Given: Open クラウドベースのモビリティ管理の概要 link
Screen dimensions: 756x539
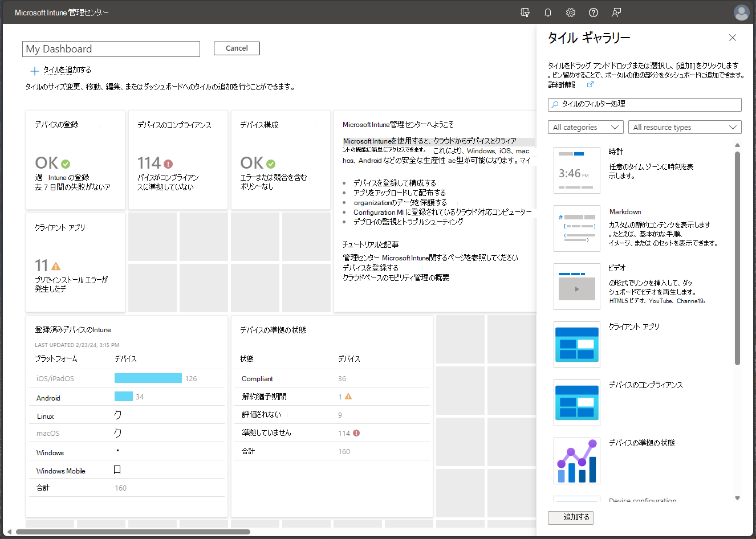Looking at the screenshot, I should 396,277.
